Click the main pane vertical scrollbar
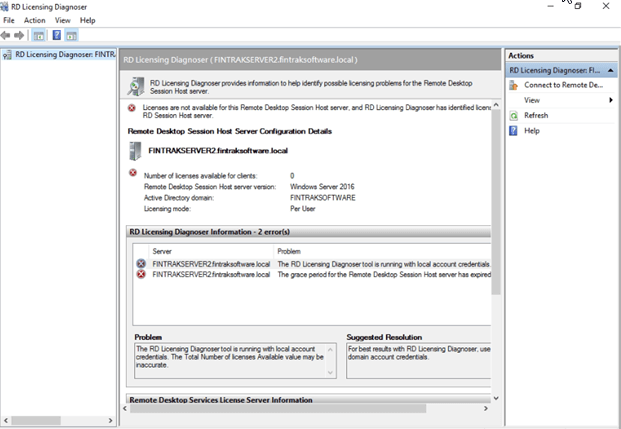Screen dimensions: 621x429 pos(497,200)
